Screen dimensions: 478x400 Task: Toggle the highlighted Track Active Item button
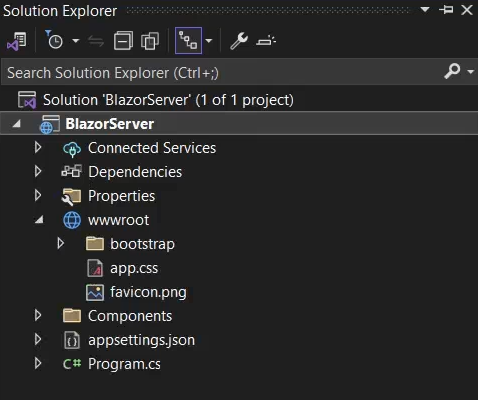pyautogui.click(x=188, y=40)
